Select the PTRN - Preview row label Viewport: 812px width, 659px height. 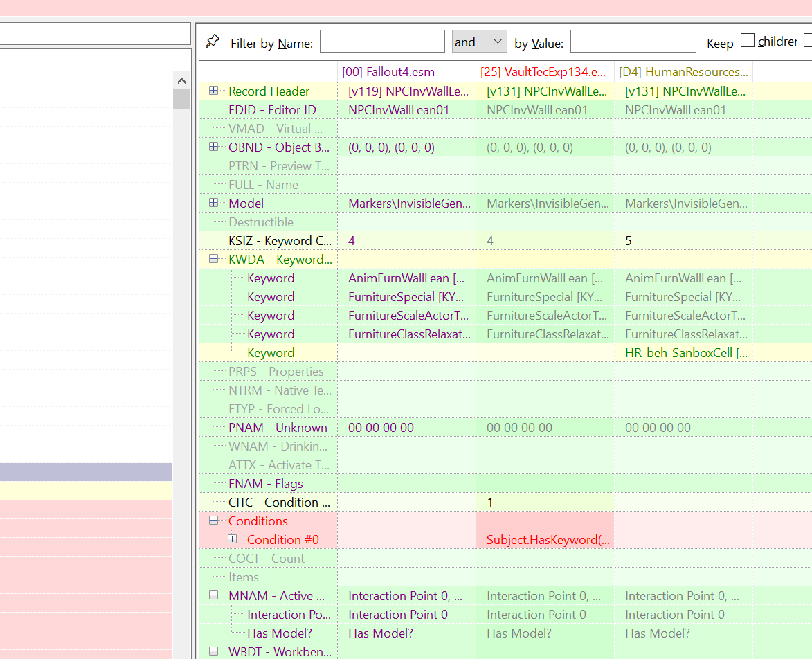(278, 166)
